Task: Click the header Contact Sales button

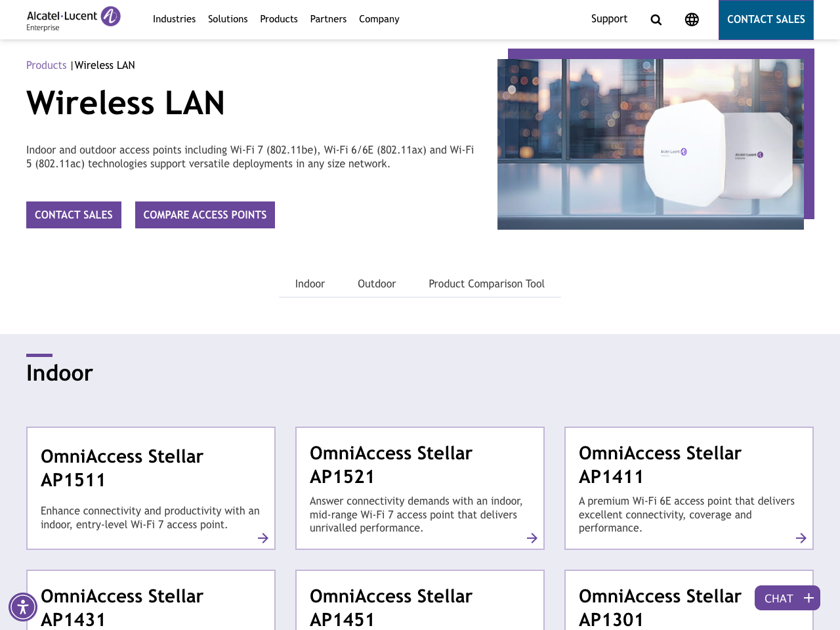Action: [x=766, y=20]
